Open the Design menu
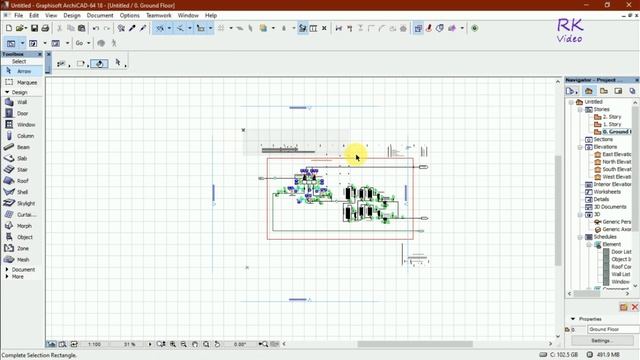The width and height of the screenshot is (640, 360). (x=72, y=15)
